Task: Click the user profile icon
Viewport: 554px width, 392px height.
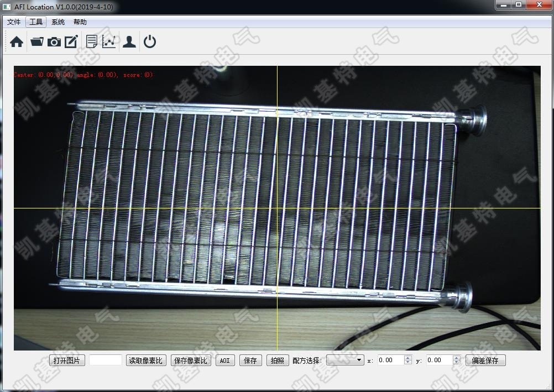Action: [129, 42]
